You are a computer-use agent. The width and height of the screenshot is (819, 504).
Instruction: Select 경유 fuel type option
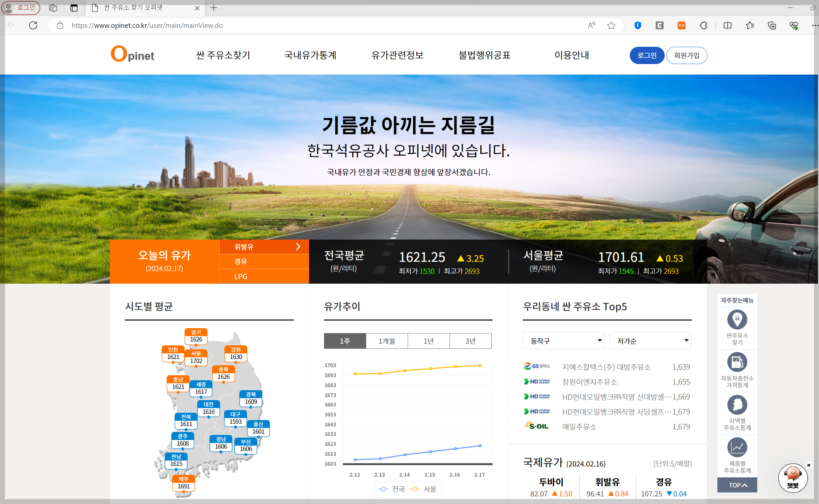(x=241, y=262)
